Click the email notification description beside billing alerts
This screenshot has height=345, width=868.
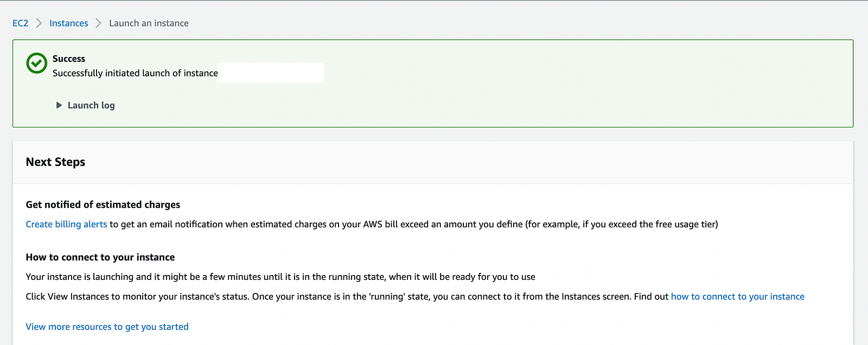[x=414, y=224]
